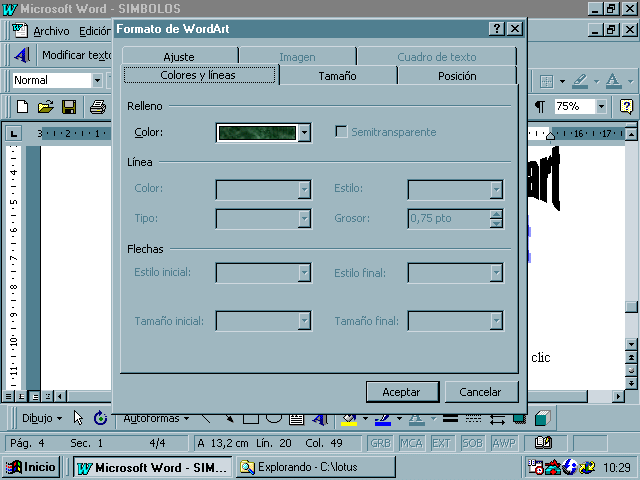Switch to the Ajuste tab
Screen dimensions: 640x480
pos(179,57)
